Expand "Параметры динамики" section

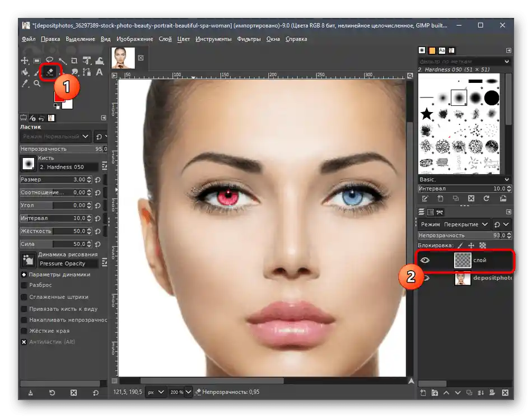24,275
